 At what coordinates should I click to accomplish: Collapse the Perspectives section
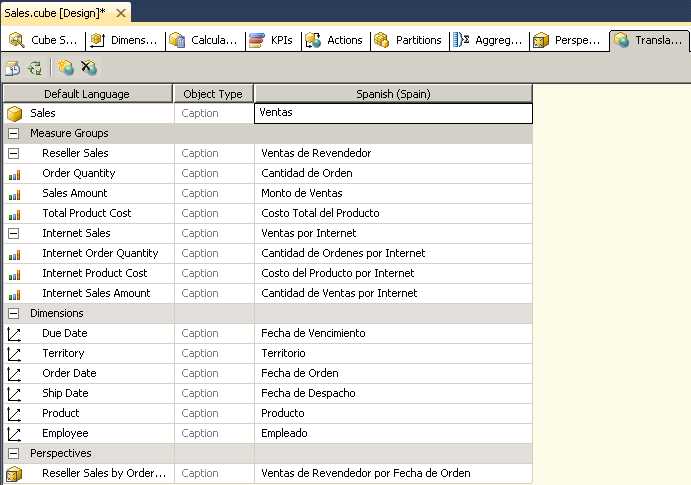pos(14,453)
